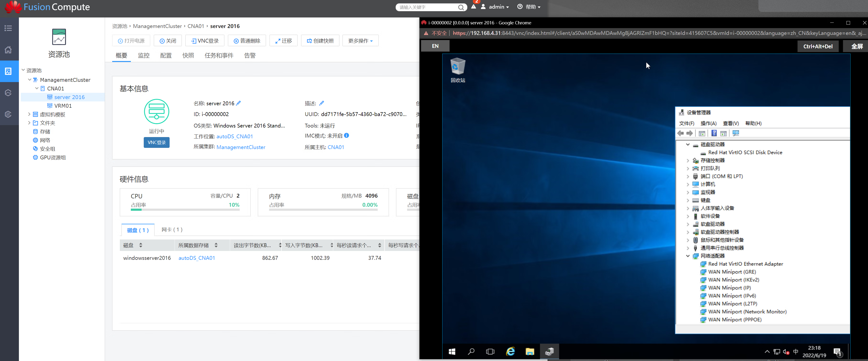Switch to the 配置 tab
Image resolution: width=868 pixels, height=361 pixels.
(166, 55)
